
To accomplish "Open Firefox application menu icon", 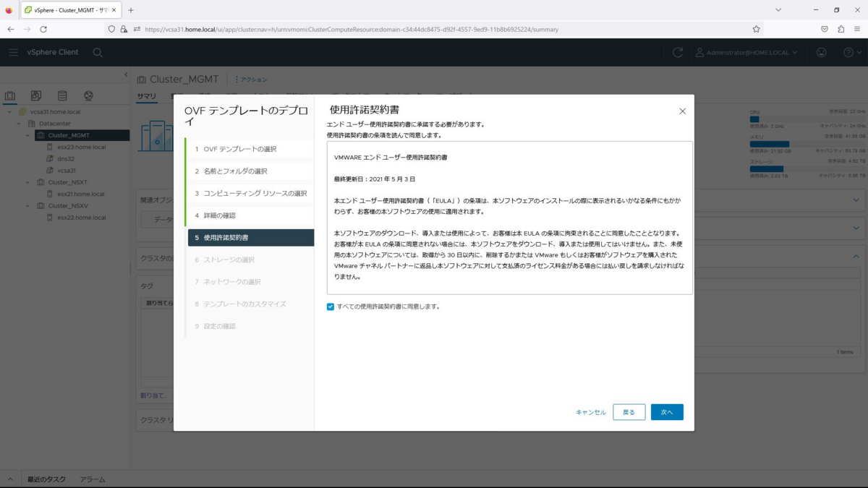I will tap(857, 29).
